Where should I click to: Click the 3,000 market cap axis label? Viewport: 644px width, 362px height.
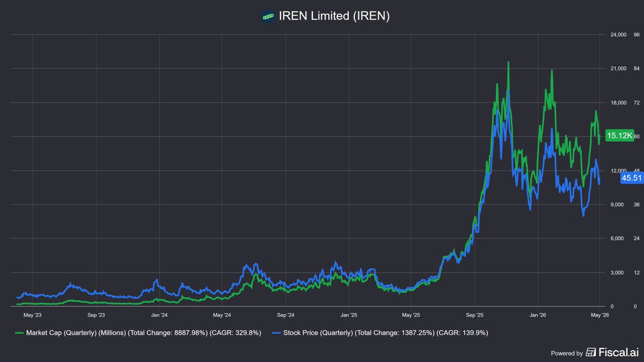click(618, 272)
